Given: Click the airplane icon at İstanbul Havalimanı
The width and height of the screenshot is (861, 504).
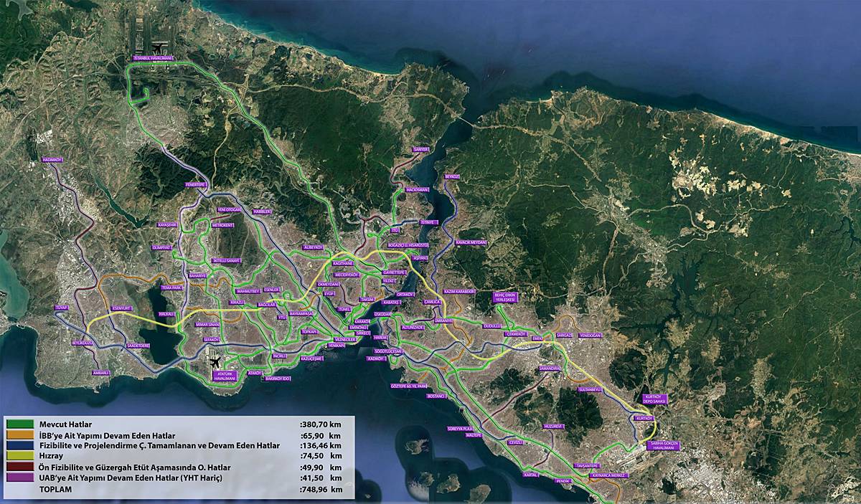Looking at the screenshot, I should coord(159,47).
